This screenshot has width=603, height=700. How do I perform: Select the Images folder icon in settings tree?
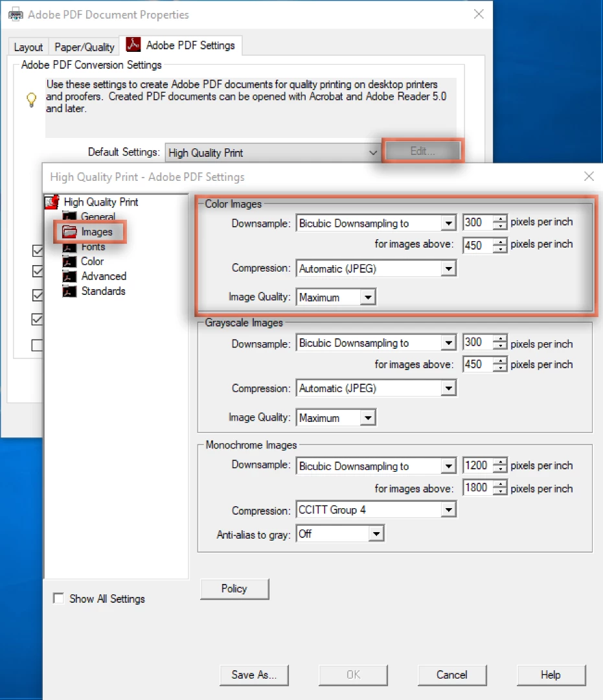click(69, 231)
